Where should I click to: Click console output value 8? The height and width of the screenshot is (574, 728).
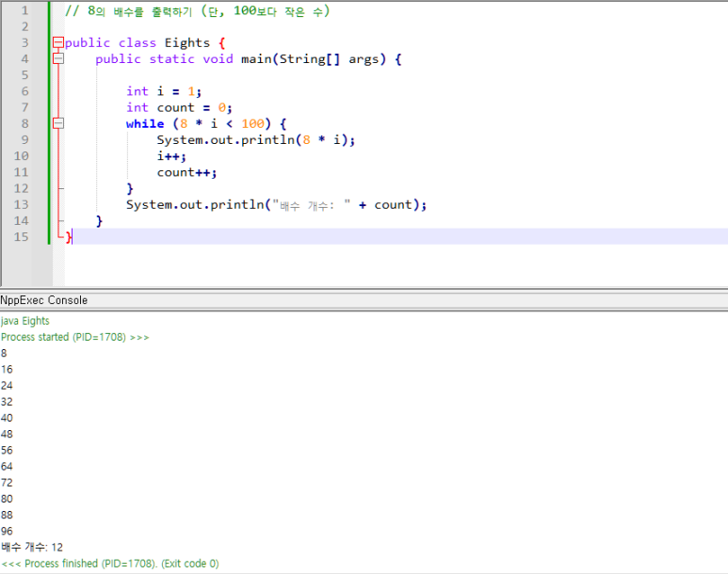click(4, 353)
